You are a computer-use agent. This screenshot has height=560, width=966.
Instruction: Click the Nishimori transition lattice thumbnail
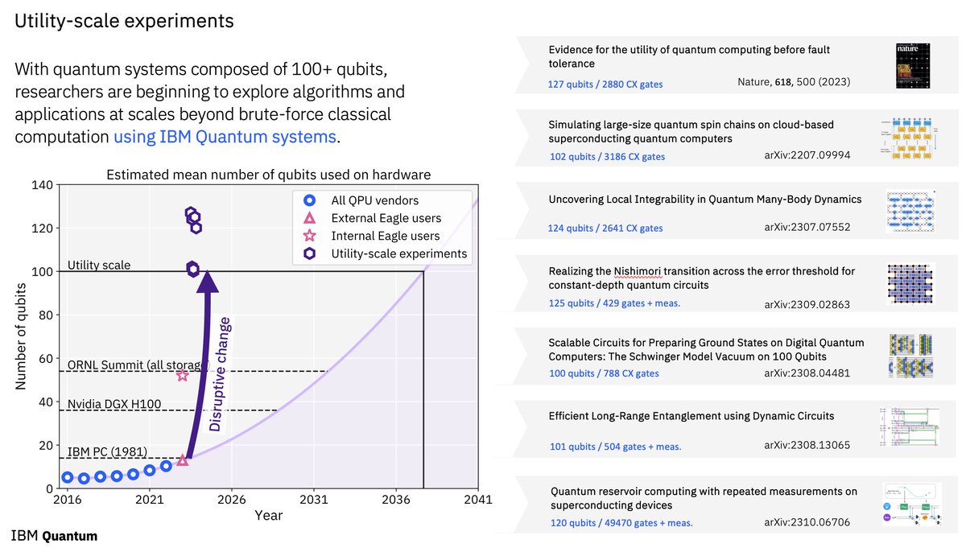click(910, 285)
